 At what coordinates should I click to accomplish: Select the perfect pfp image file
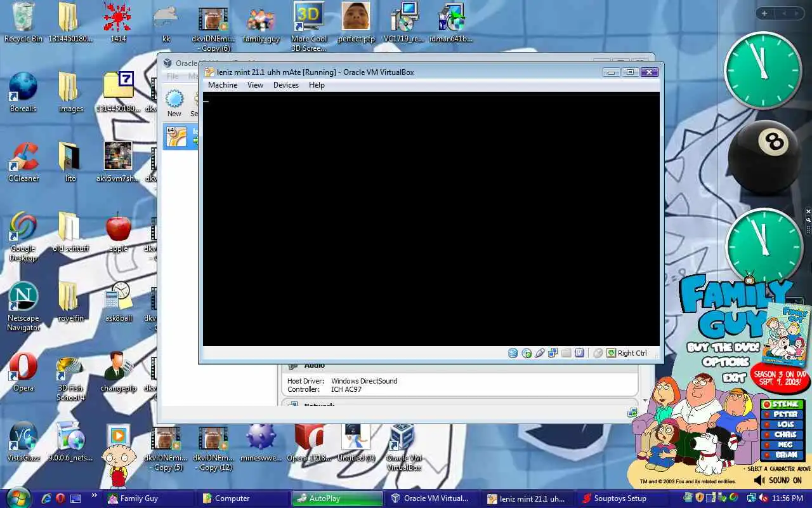tap(356, 22)
